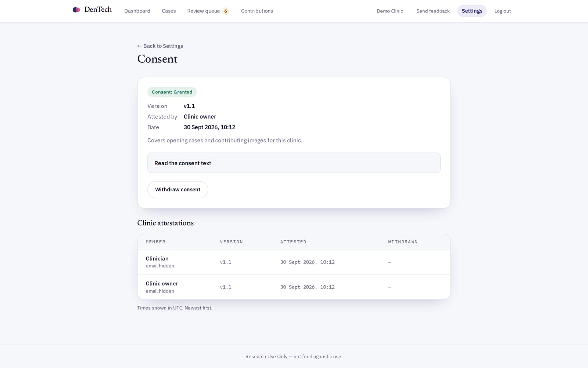Select the version value v1.1 in consent card
This screenshot has width=588, height=368.
click(189, 106)
